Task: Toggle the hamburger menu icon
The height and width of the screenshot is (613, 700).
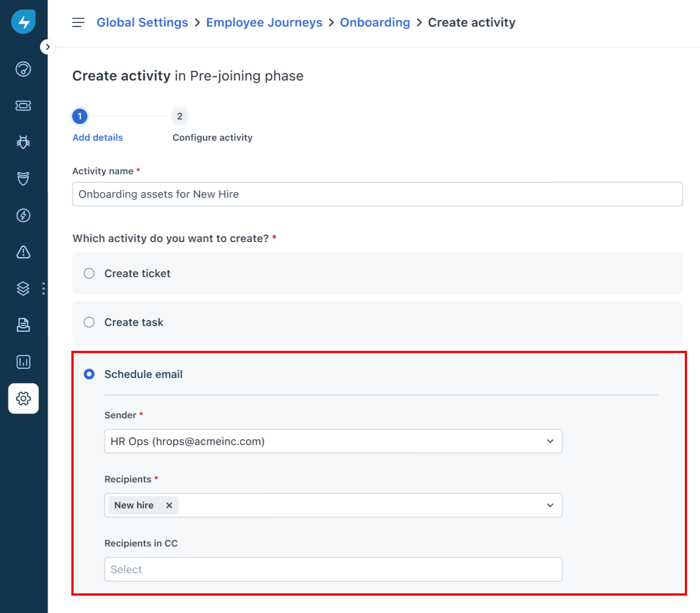Action: click(78, 22)
